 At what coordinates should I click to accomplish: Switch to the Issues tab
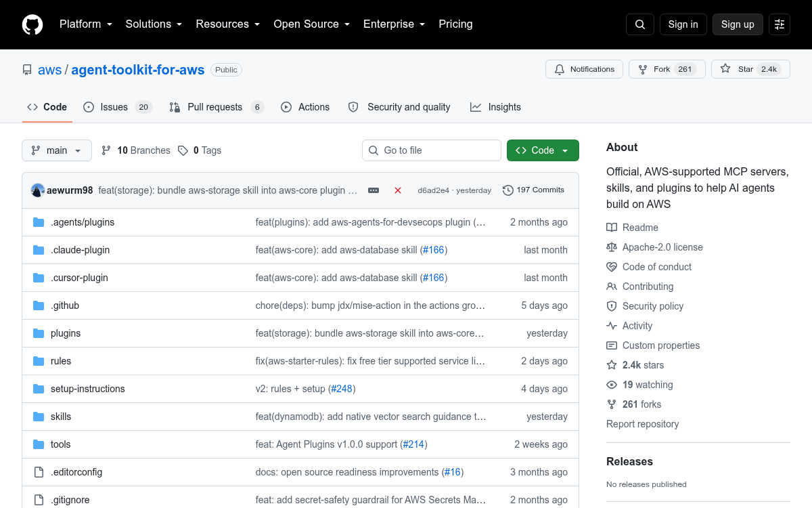pos(118,107)
